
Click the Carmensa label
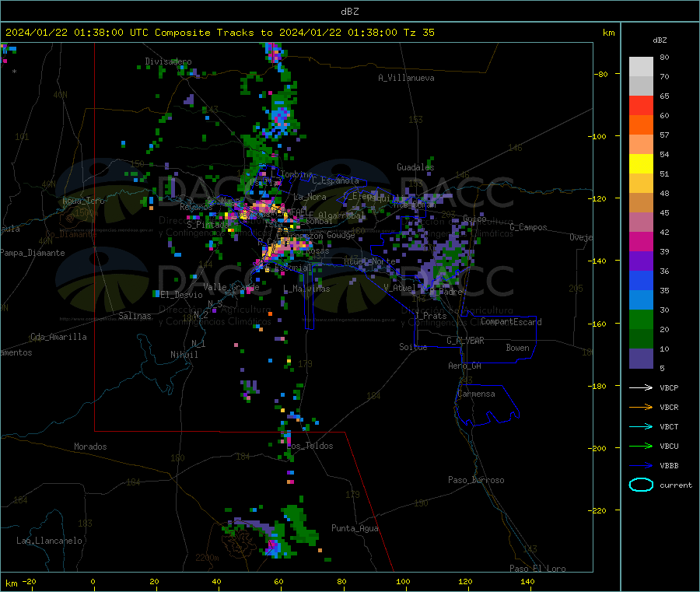[x=476, y=394]
